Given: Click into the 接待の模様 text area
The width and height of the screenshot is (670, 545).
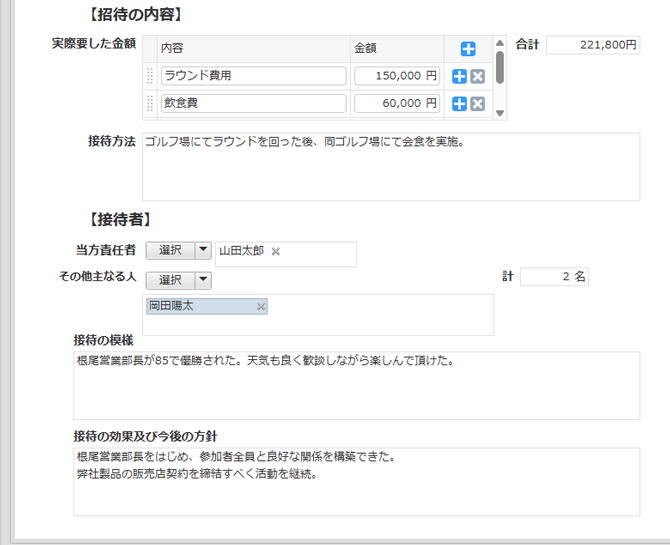Looking at the screenshot, I should tap(356, 385).
